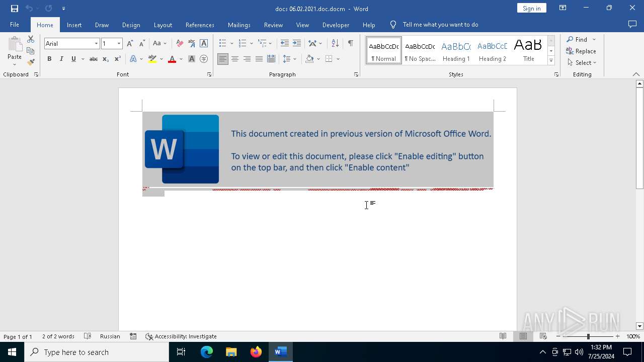Open the File menu tab
Viewport: 644px width, 362px height.
click(x=15, y=25)
